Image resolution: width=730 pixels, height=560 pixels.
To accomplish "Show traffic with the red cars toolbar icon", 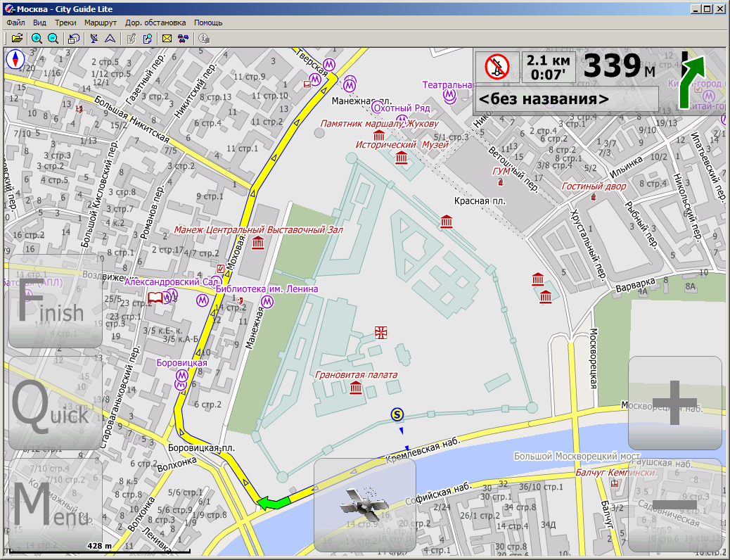I will pyautogui.click(x=183, y=38).
